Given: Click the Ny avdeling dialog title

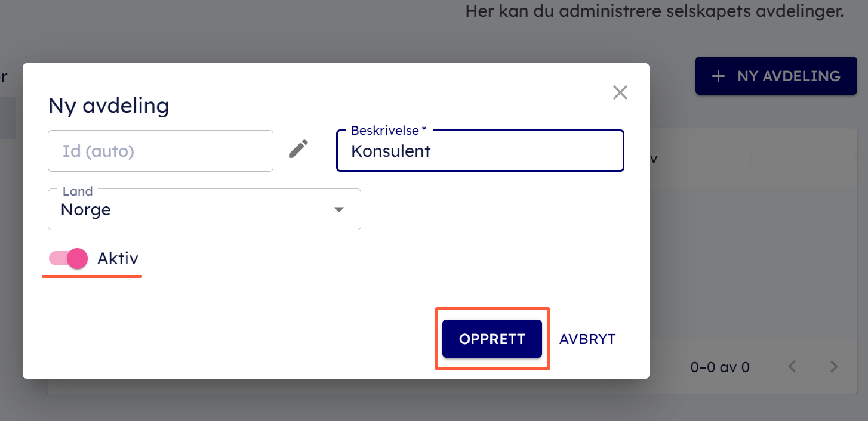Looking at the screenshot, I should coord(109,106).
